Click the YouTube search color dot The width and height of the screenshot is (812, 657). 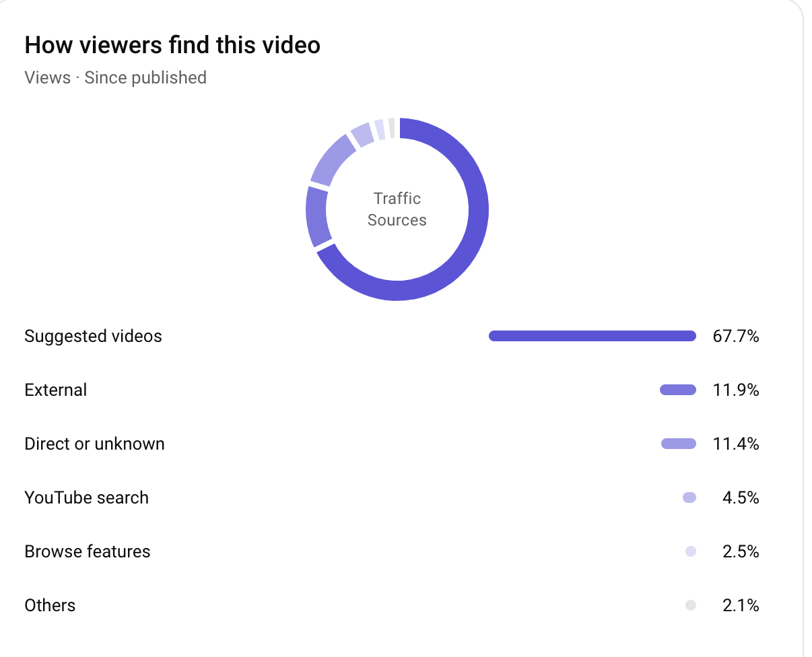pyautogui.click(x=689, y=497)
